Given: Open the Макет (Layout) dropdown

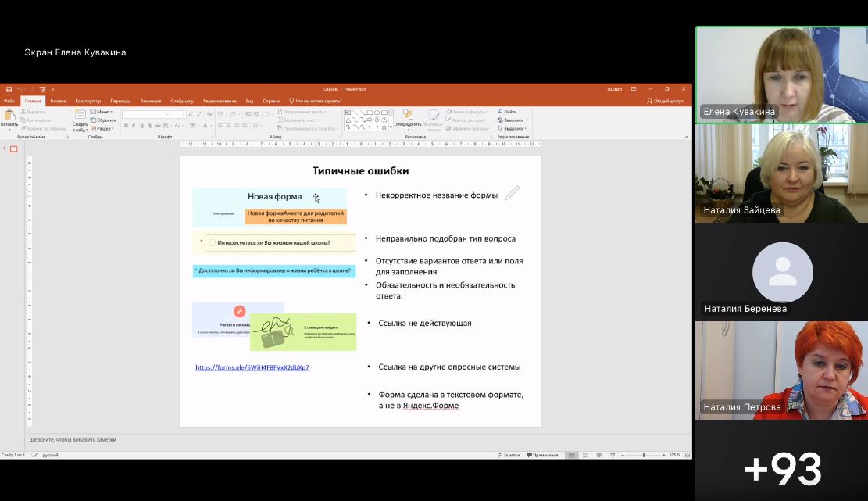Looking at the screenshot, I should coord(102,112).
